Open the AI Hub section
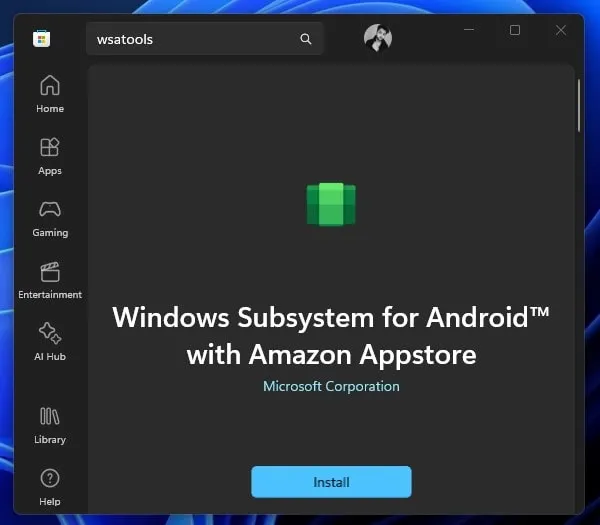Image resolution: width=600 pixels, height=525 pixels. [50, 342]
